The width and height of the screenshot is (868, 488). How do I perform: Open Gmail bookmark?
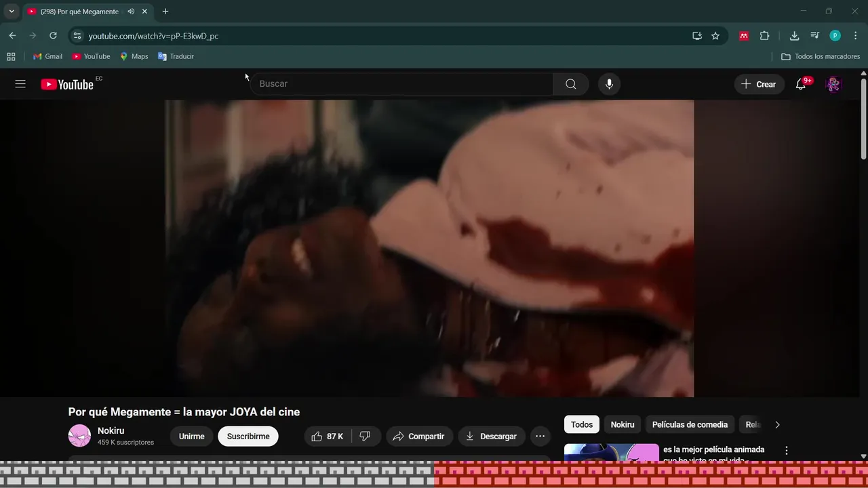click(47, 56)
